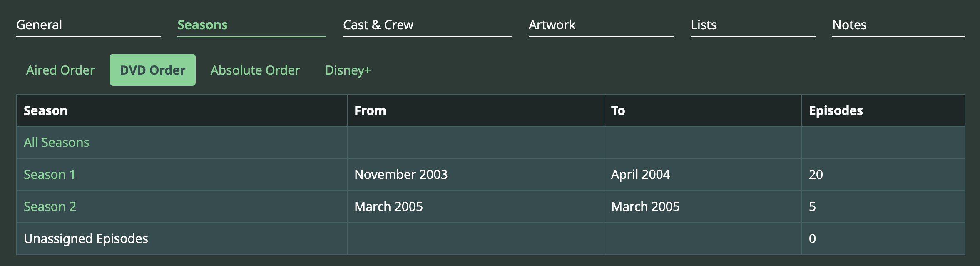Go to the Season 2 link
The width and height of the screenshot is (980, 266).
tap(50, 206)
